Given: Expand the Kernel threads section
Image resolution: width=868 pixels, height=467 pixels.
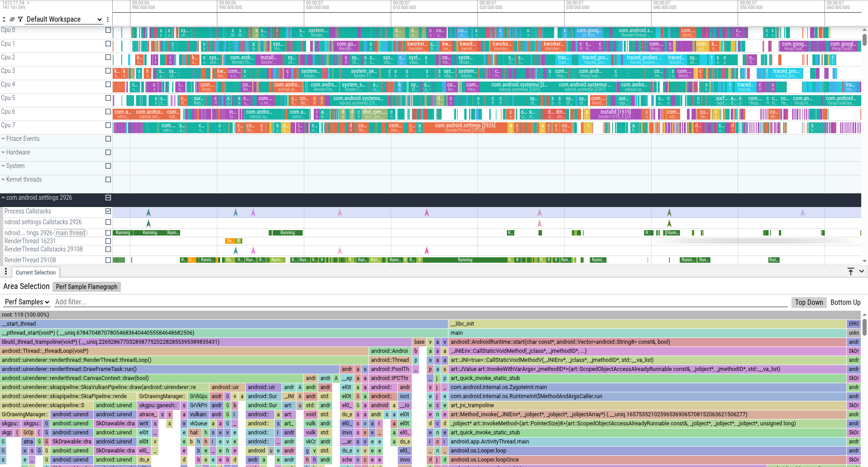Looking at the screenshot, I should pyautogui.click(x=4, y=179).
